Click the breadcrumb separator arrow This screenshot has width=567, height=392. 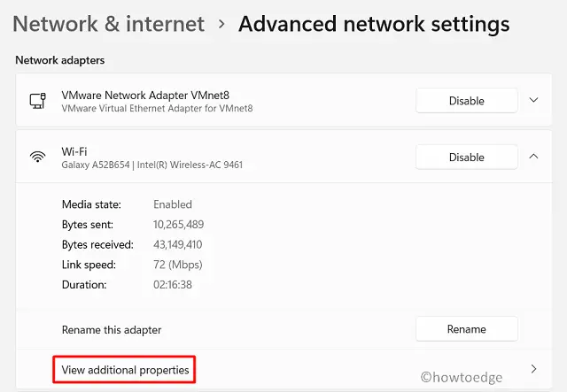tap(221, 25)
